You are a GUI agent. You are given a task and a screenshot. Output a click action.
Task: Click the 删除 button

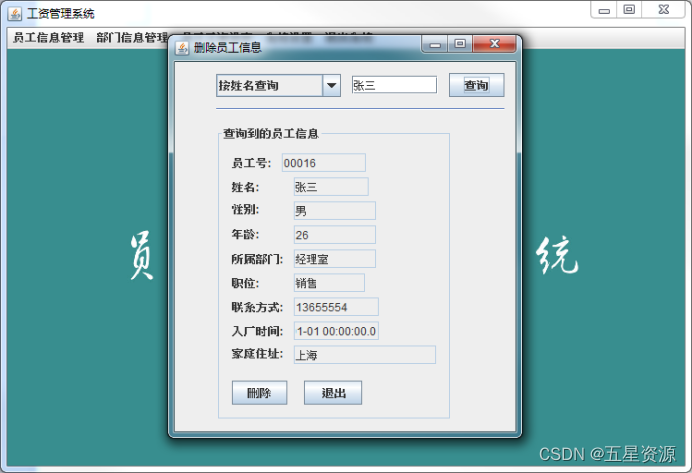259,393
